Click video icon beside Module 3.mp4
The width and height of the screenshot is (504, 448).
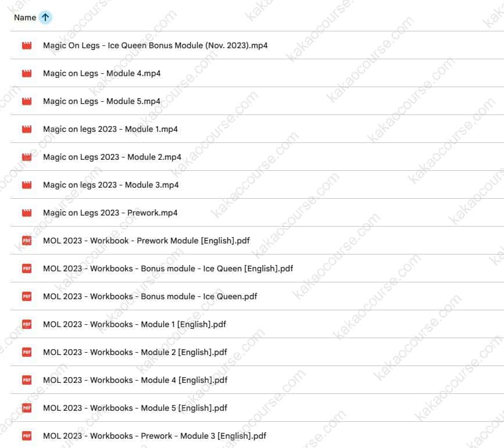click(26, 185)
